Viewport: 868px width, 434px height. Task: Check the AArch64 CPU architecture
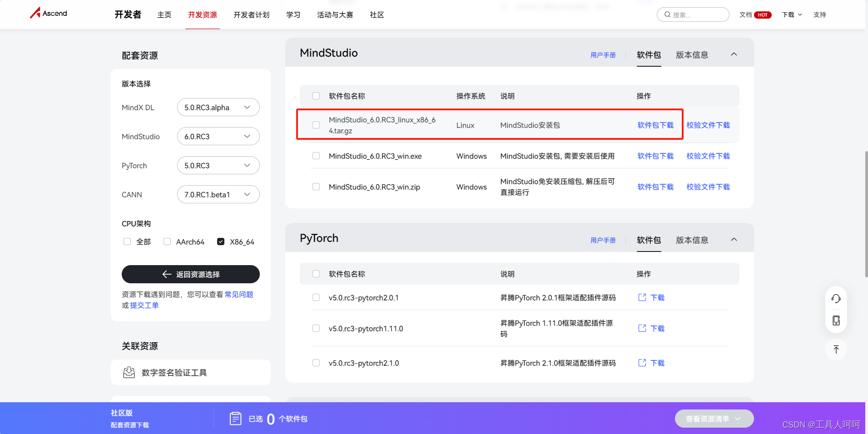click(x=167, y=242)
